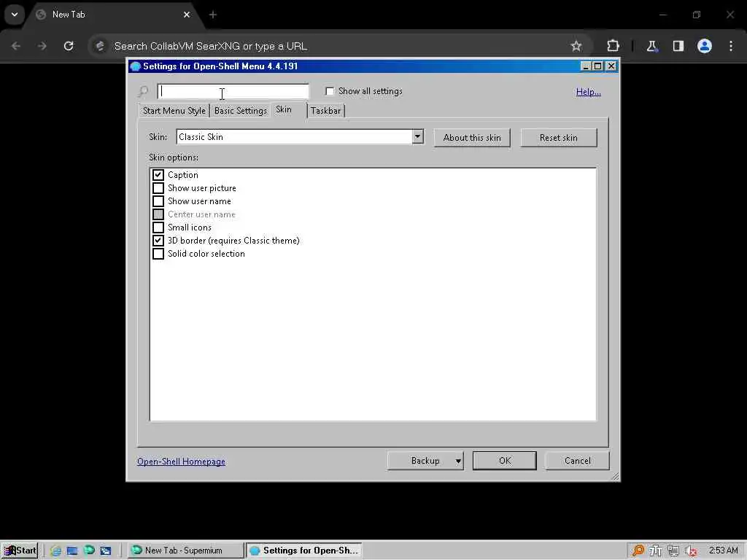Click the 2:53 AM clock
Image resolution: width=747 pixels, height=560 pixels.
coord(723,551)
